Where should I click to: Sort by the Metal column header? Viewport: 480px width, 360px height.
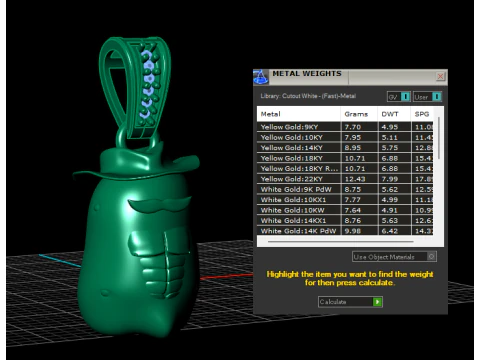tap(299, 114)
